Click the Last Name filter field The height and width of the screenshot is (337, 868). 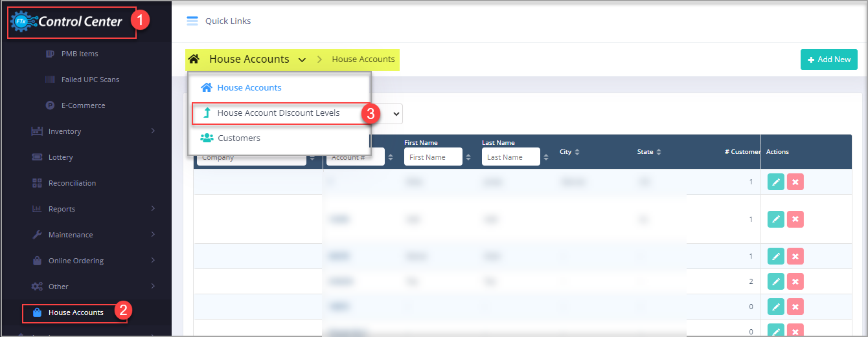coord(510,157)
